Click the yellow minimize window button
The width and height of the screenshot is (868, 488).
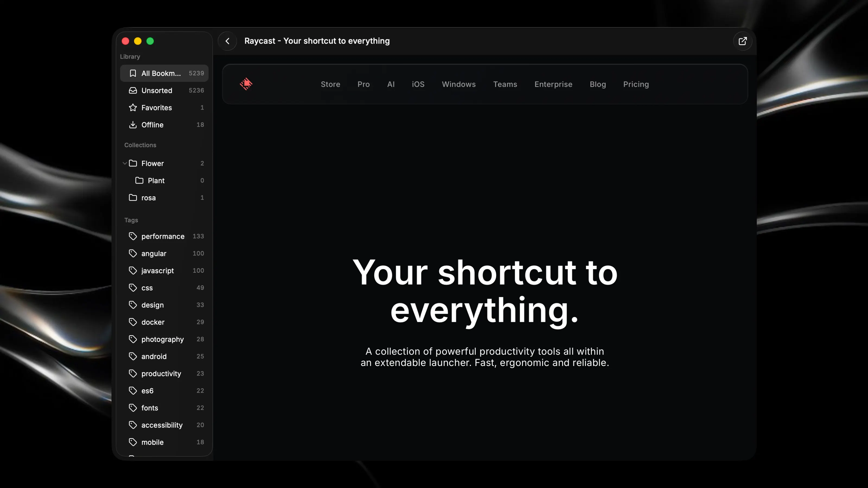(138, 41)
